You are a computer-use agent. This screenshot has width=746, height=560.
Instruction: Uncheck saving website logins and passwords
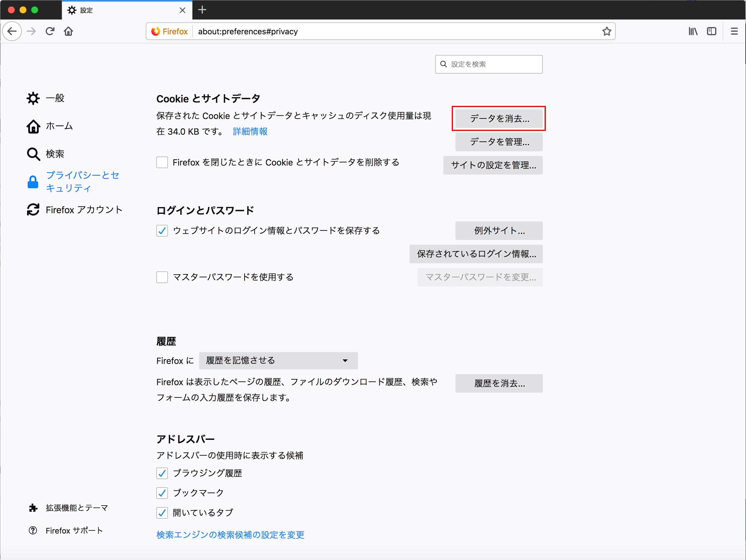click(162, 231)
